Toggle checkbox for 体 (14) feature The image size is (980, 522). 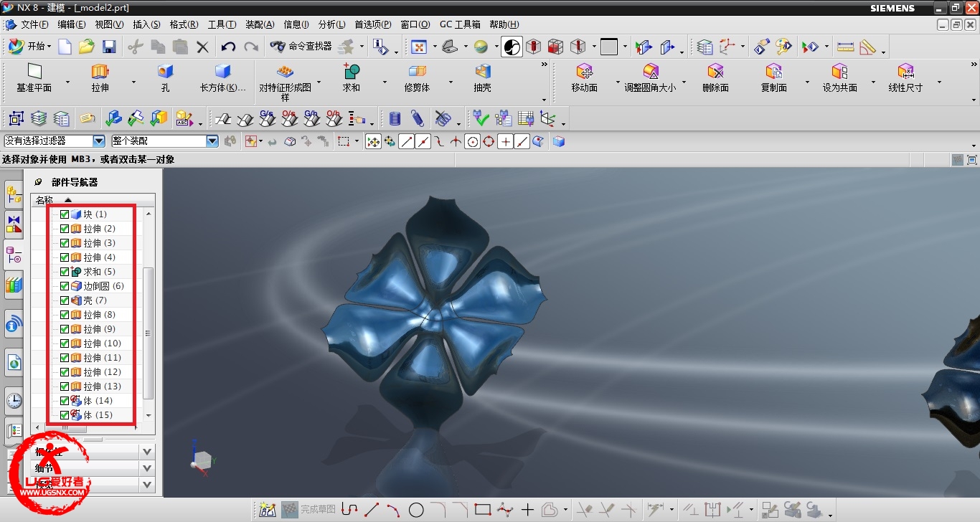tap(65, 401)
